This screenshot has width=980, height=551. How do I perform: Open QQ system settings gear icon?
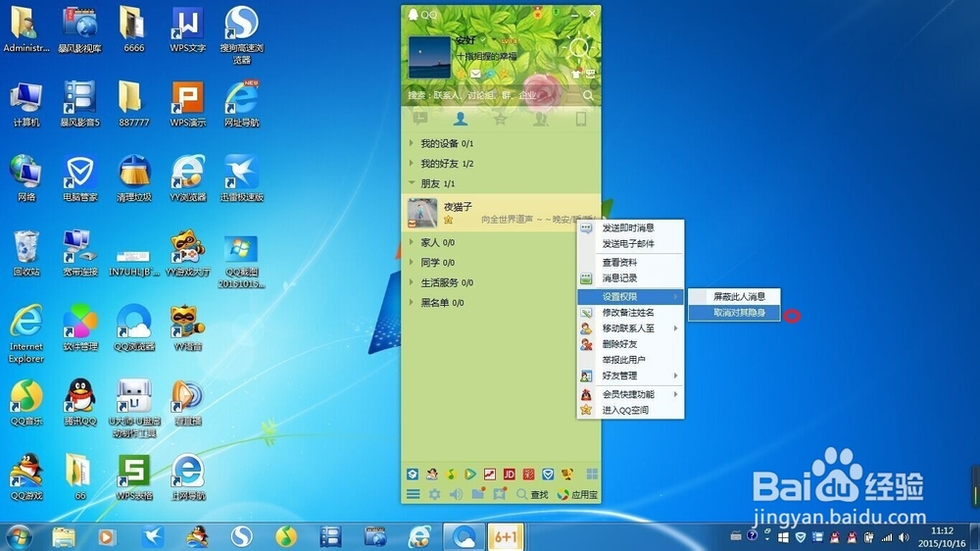coord(434,494)
